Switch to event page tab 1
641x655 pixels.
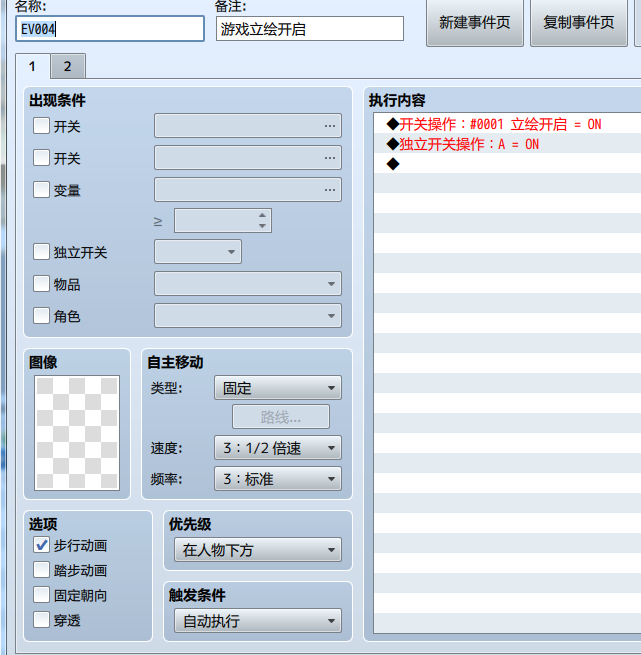click(x=33, y=66)
